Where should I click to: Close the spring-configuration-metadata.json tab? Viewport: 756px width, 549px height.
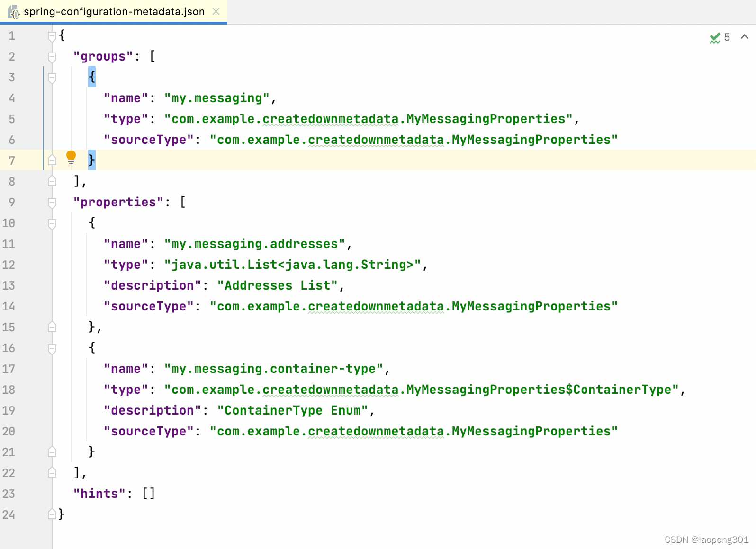(216, 11)
